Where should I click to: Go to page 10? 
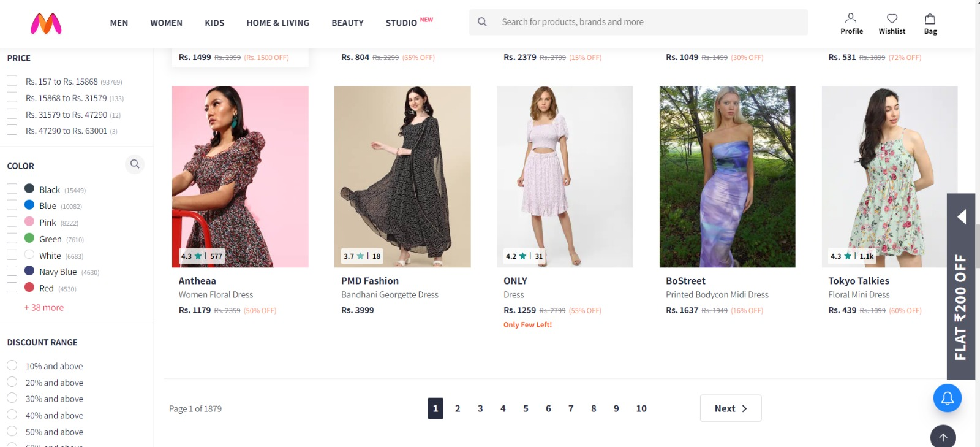641,408
